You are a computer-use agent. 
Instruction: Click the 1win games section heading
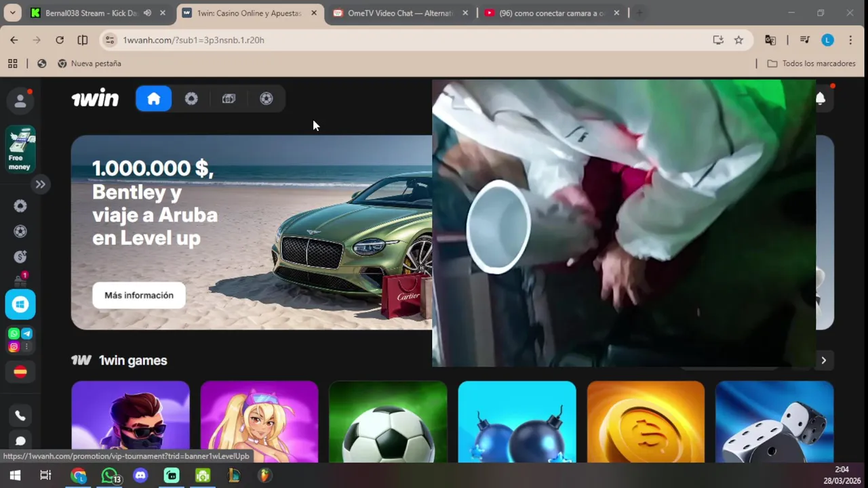point(133,361)
